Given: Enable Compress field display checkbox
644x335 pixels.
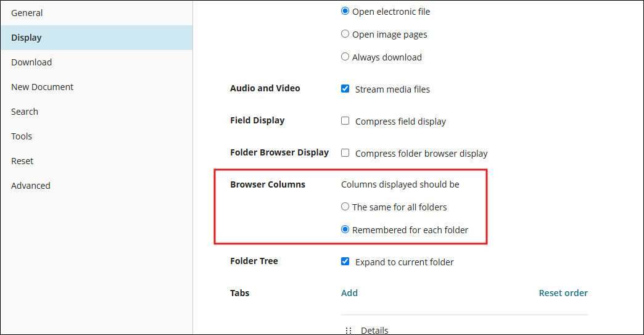Looking at the screenshot, I should (345, 121).
